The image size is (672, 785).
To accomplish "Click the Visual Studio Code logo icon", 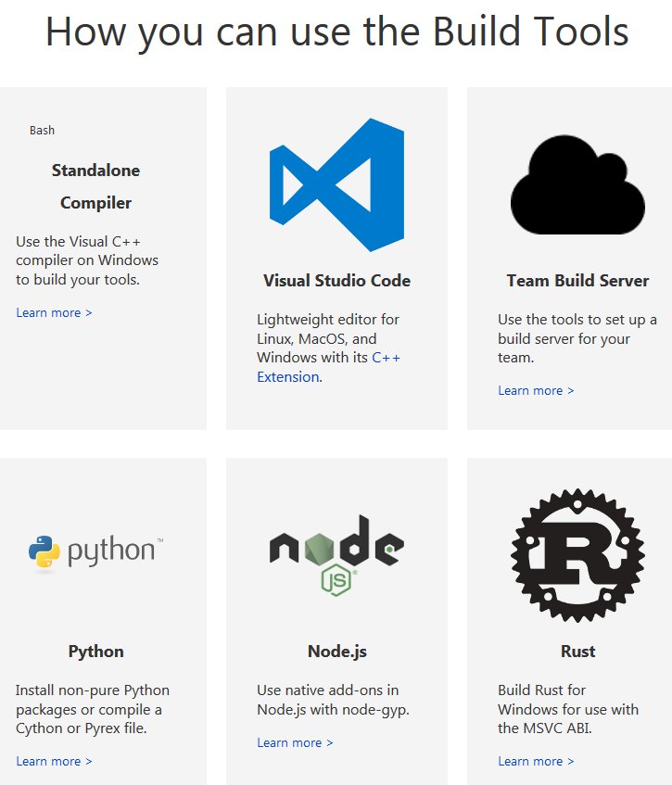I will click(336, 184).
